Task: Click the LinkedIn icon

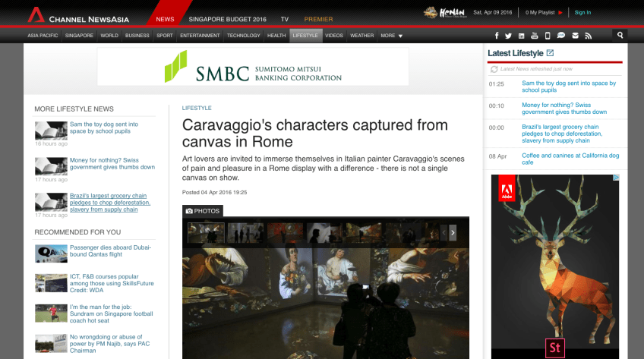Action: 522,36
